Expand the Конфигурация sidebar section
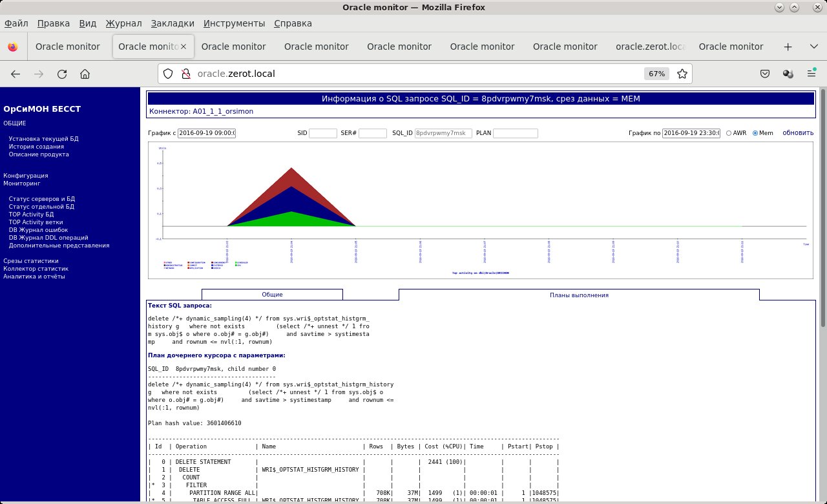Viewport: 827px width, 504px height. (x=26, y=176)
